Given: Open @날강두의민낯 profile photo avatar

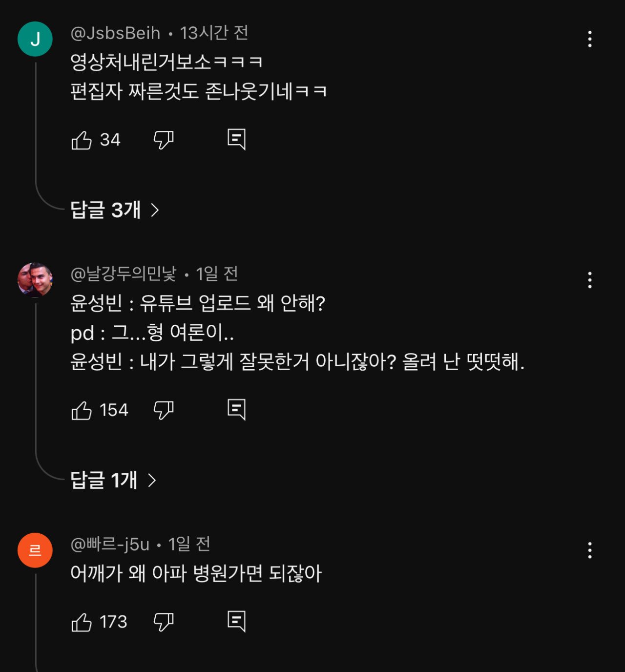Looking at the screenshot, I should (x=35, y=280).
